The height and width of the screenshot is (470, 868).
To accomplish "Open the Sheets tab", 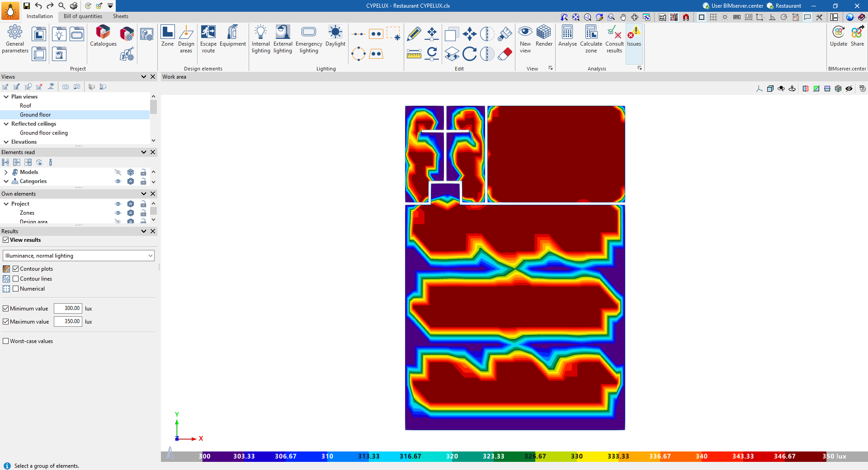I will [x=121, y=16].
